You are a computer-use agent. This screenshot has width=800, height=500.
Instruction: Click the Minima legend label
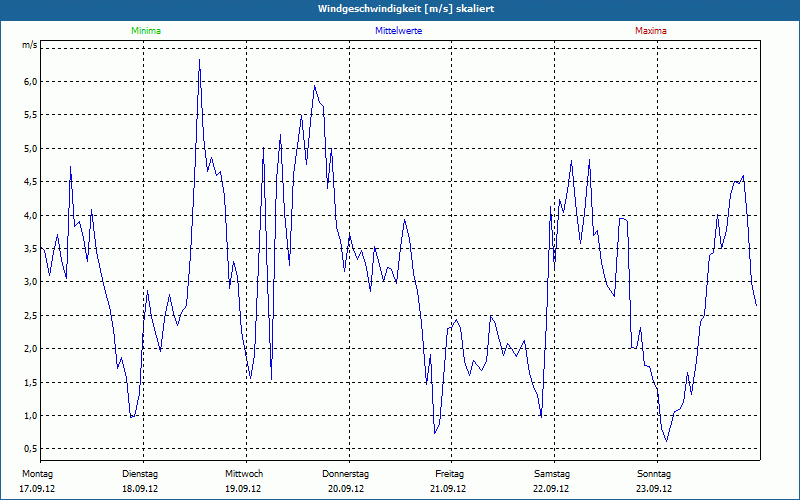pos(146,31)
